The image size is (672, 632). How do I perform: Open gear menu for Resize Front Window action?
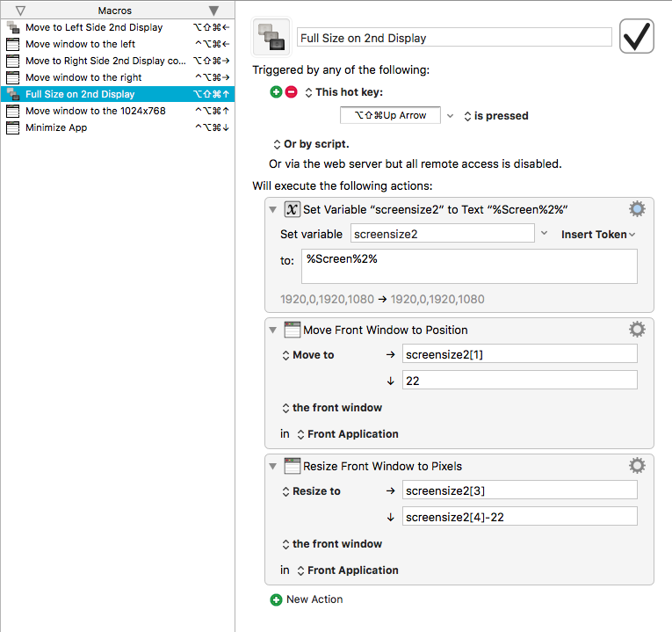coord(637,466)
